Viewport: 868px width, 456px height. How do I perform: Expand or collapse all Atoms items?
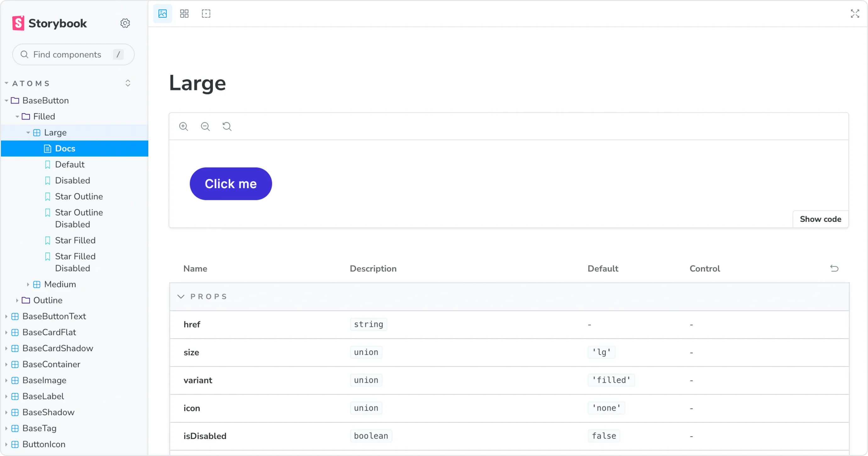128,83
